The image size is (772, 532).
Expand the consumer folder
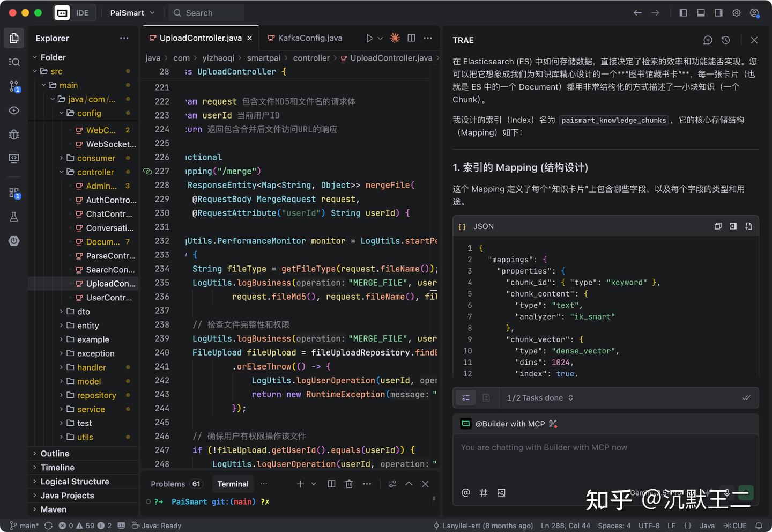(x=95, y=158)
